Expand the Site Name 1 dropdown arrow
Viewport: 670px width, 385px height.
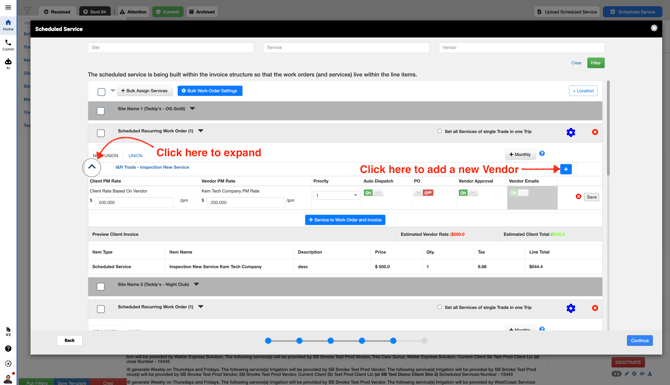coord(193,109)
